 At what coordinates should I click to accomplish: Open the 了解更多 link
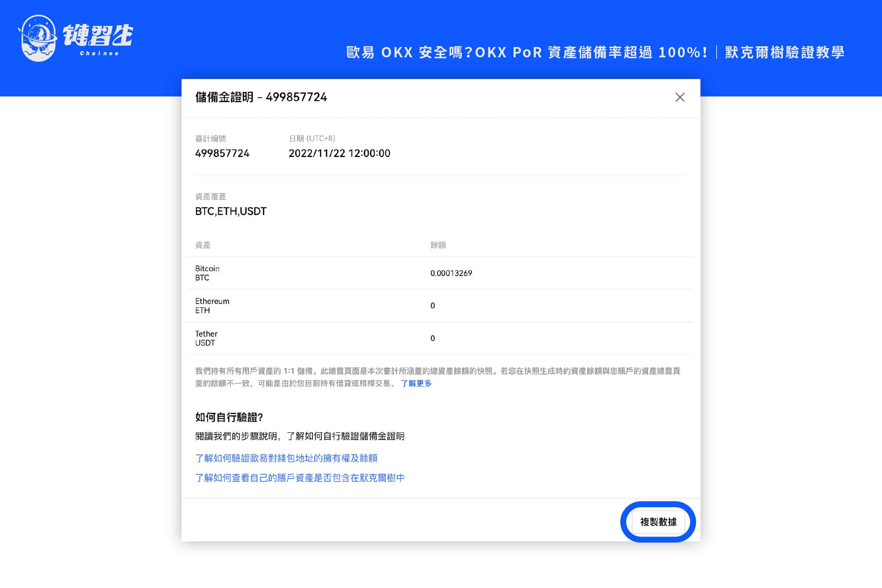coord(416,383)
